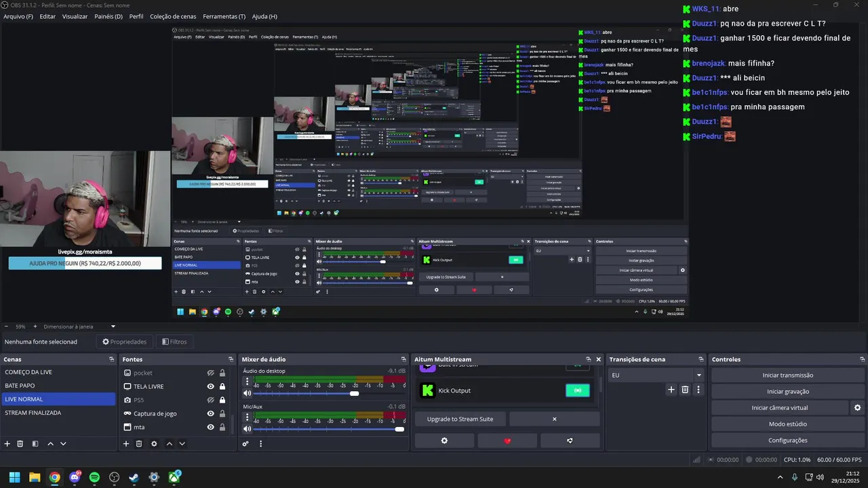Screen dimensions: 868x488
Task: Show the hidden pocket source via eye icon
Action: [211, 373]
